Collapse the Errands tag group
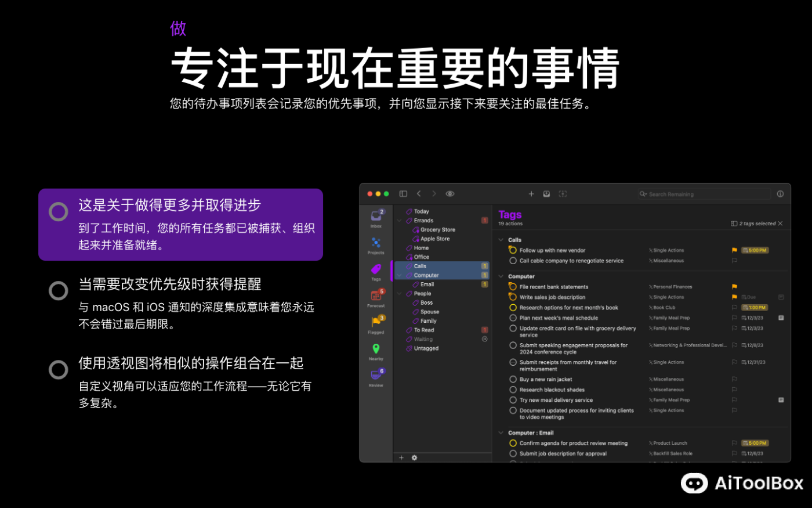812x508 pixels. (x=399, y=220)
